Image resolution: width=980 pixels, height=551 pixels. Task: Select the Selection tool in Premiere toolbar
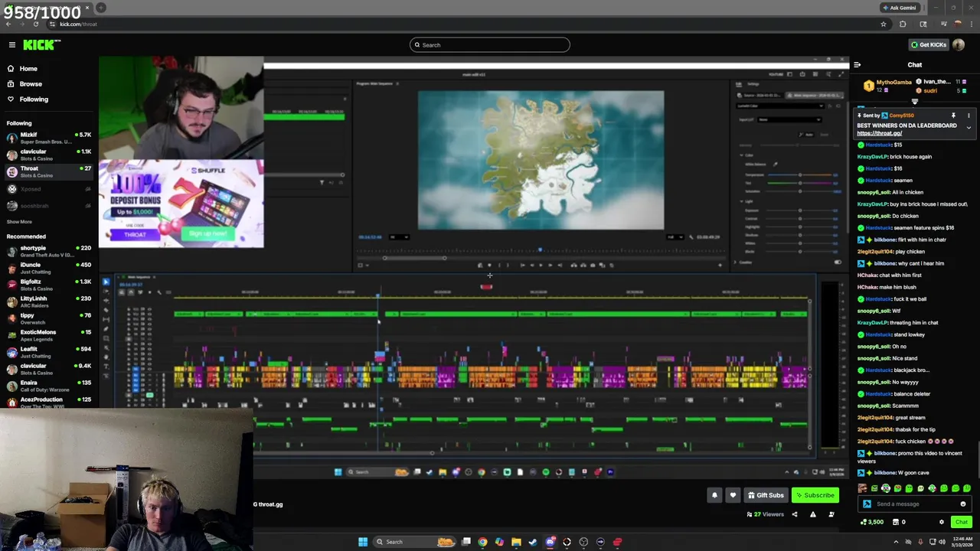coord(106,283)
